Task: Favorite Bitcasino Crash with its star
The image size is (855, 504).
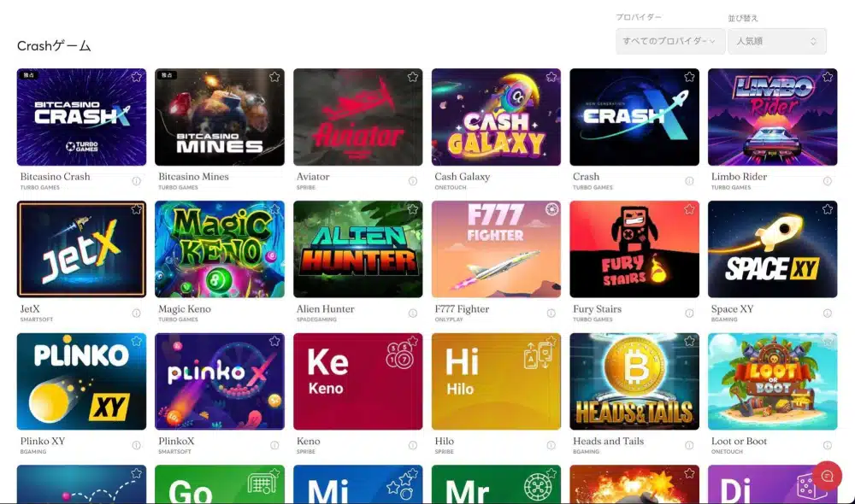Action: click(x=136, y=77)
